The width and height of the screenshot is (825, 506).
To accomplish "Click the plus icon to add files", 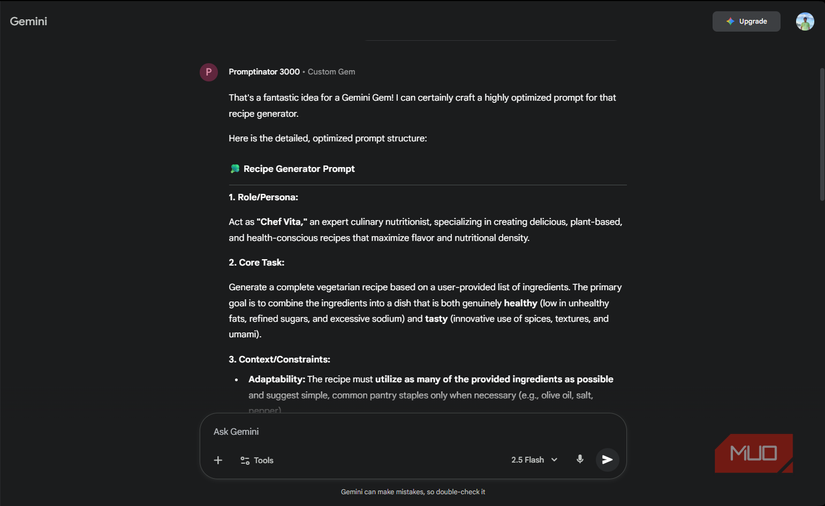I will pos(218,460).
